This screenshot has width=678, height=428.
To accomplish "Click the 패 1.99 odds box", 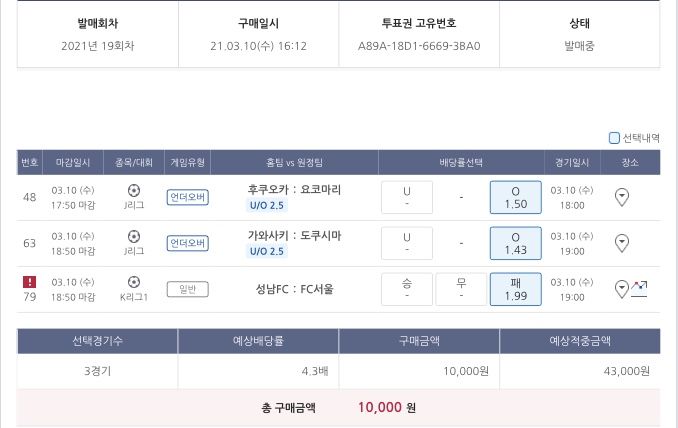I will pyautogui.click(x=515, y=289).
